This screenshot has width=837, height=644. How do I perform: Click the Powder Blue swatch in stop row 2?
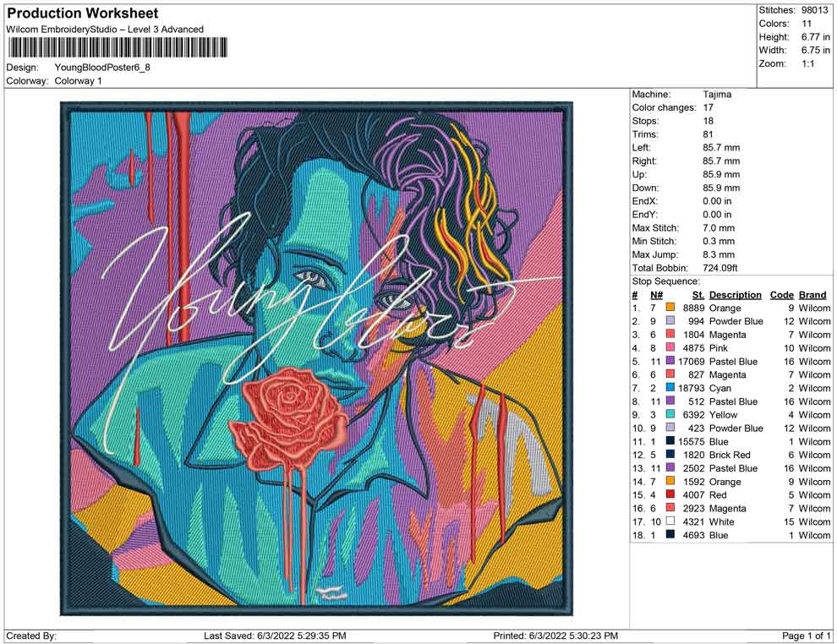pyautogui.click(x=670, y=320)
